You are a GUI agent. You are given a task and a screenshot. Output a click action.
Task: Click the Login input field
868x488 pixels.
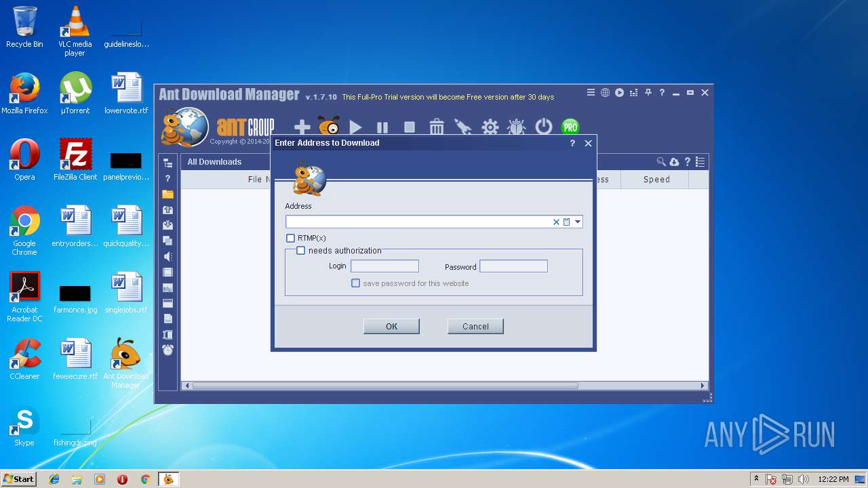coord(384,266)
